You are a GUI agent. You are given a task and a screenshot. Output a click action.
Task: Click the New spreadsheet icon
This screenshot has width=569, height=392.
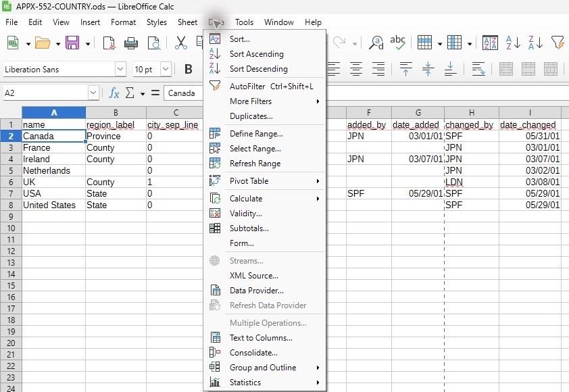[x=13, y=43]
